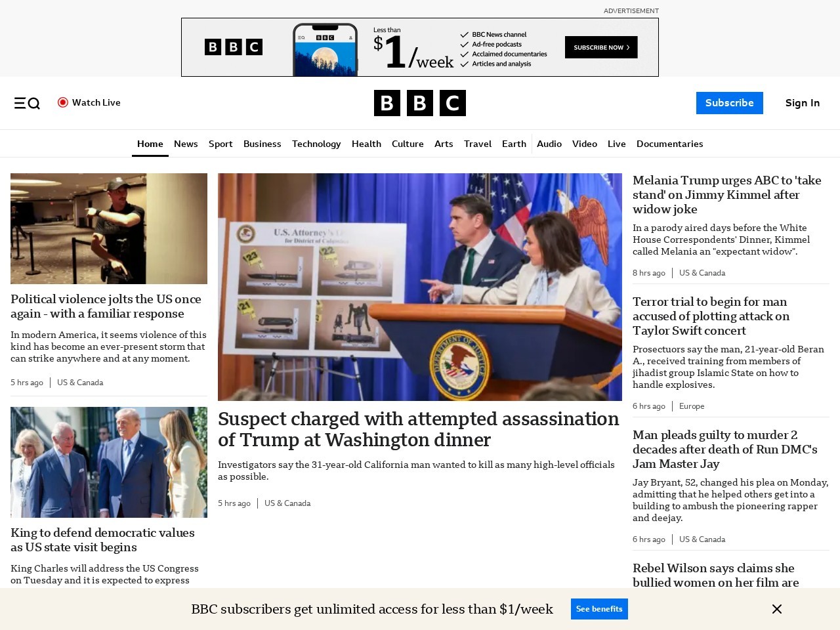Open the Technology section
840x630 pixels.
(x=316, y=144)
